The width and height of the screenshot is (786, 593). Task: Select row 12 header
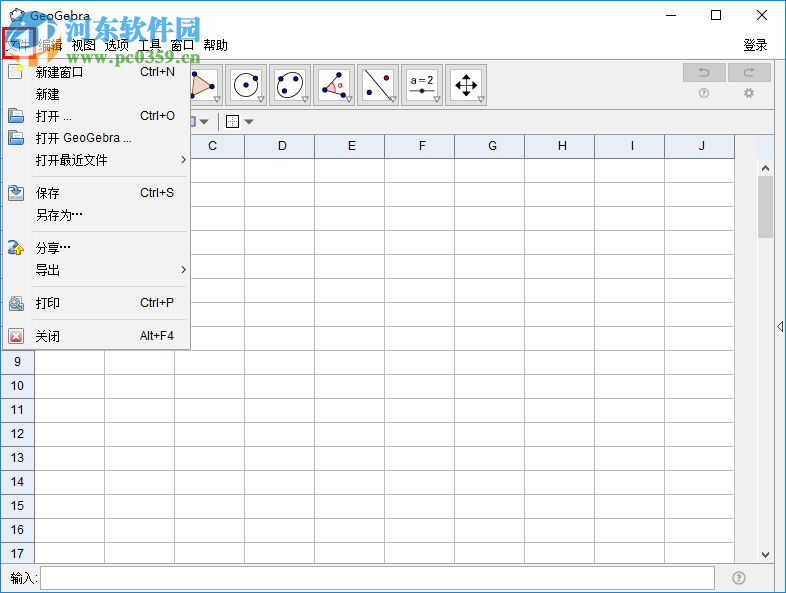click(18, 434)
